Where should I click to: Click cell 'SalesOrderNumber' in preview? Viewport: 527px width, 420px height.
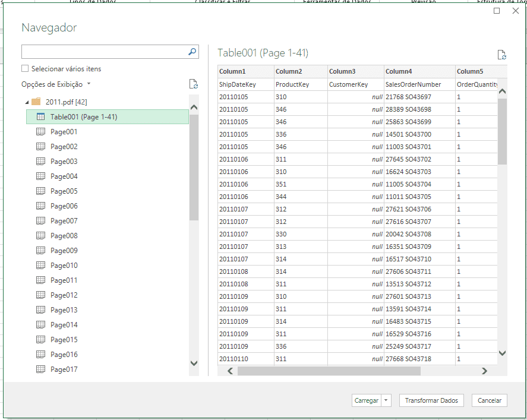pos(420,84)
